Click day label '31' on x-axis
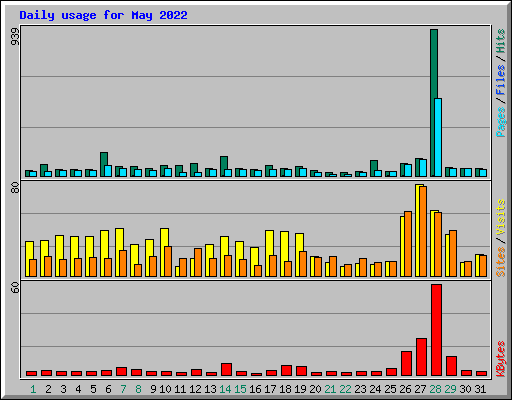The width and height of the screenshot is (512, 400). pyautogui.click(x=480, y=389)
